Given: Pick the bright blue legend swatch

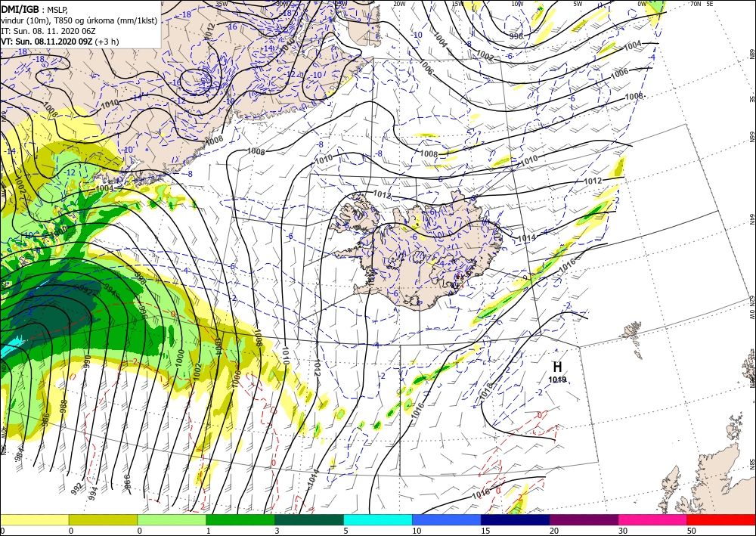Looking at the screenshot, I should 447,519.
